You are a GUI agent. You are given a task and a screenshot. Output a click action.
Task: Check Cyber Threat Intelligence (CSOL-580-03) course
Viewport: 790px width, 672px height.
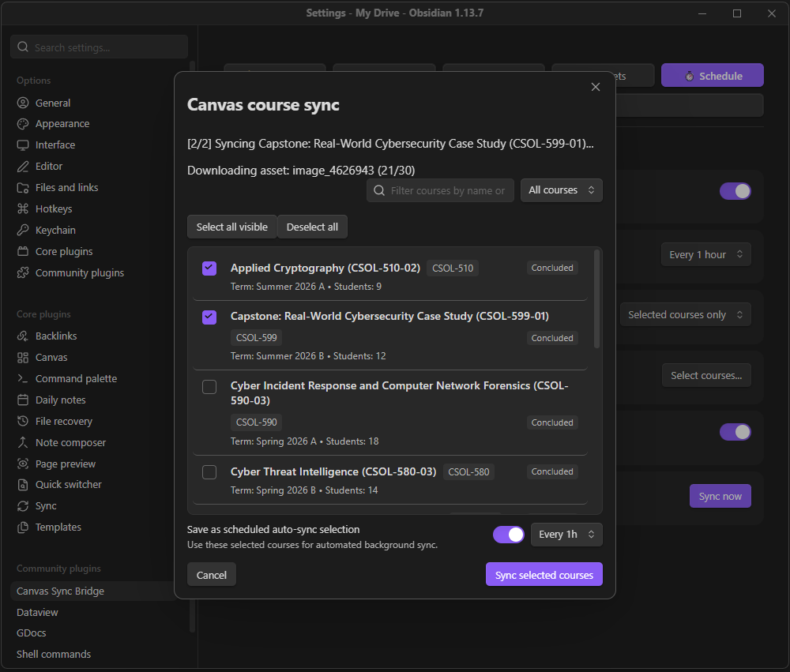pyautogui.click(x=209, y=472)
